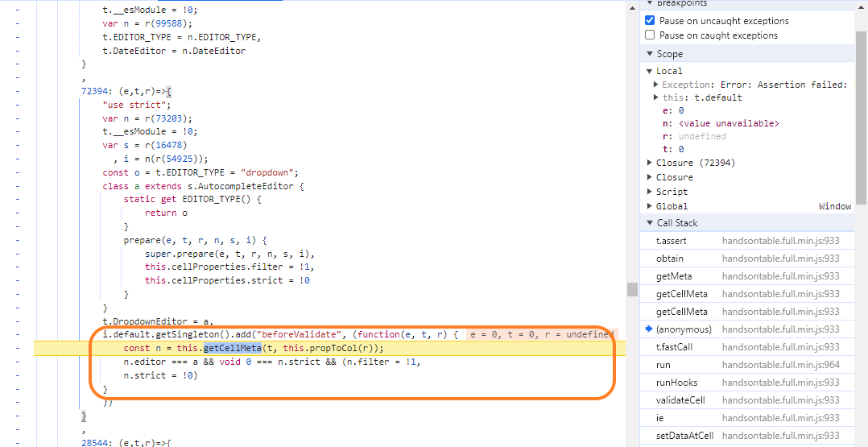Select t.fastCall call stack frame
Image resolution: width=868 pixels, height=447 pixels.
click(746, 347)
